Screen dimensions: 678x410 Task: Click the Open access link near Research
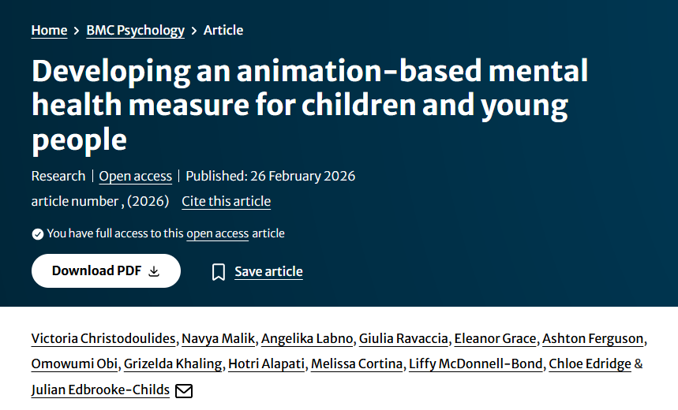click(x=135, y=176)
